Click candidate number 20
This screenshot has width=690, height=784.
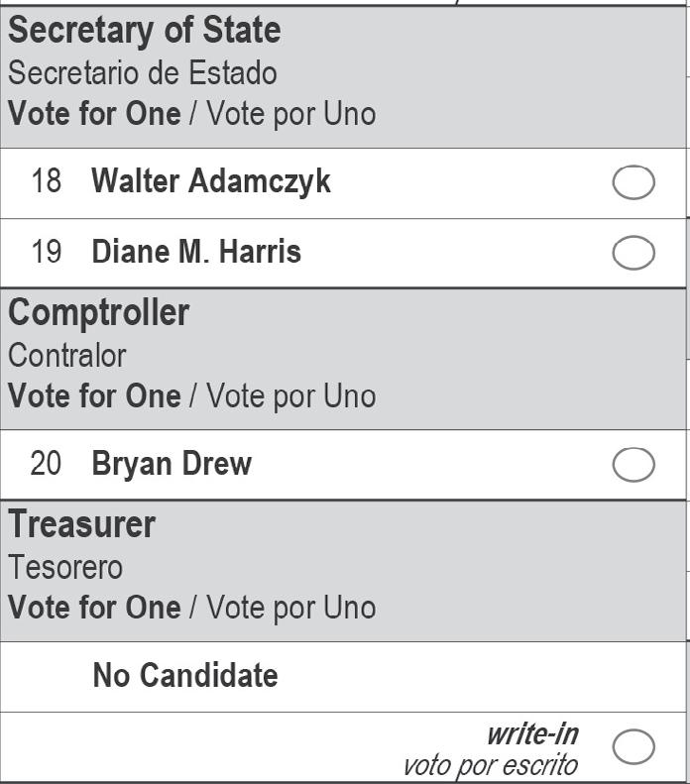point(46,464)
